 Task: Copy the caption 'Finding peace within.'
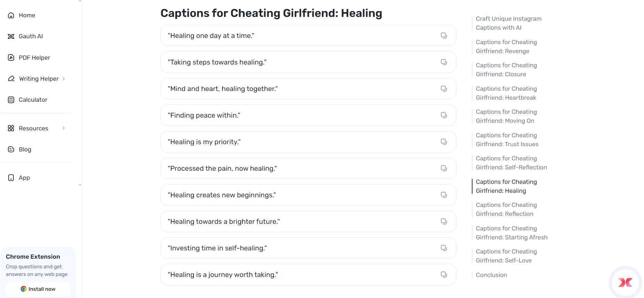click(444, 115)
